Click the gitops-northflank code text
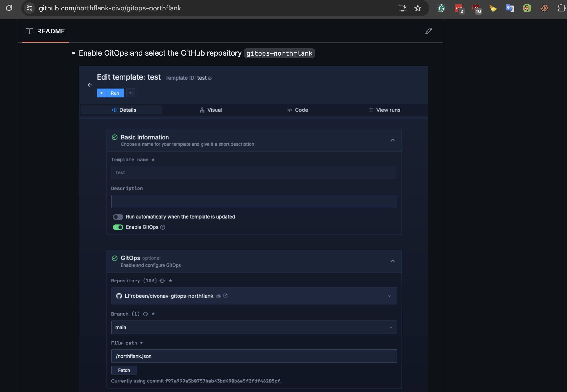Viewport: 567px width, 392px height. [279, 53]
